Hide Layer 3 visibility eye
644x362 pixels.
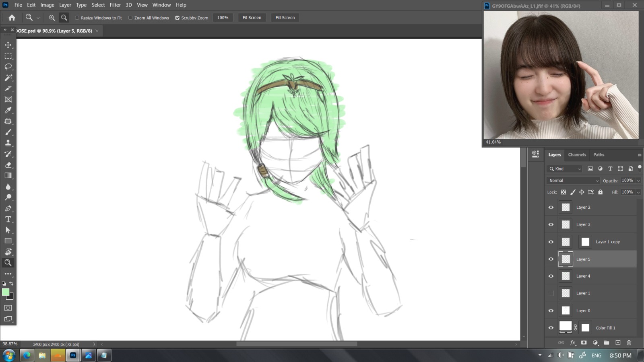tap(551, 225)
